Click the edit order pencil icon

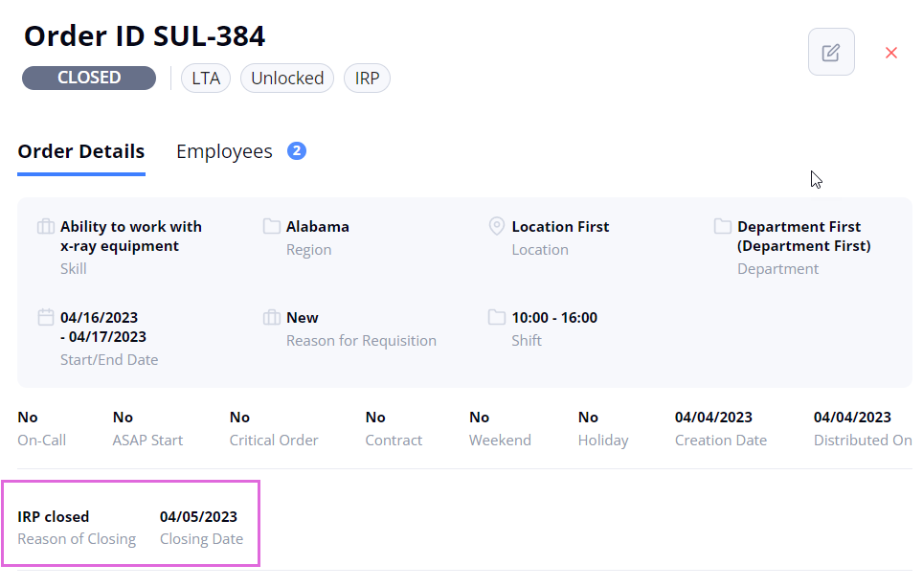[830, 53]
